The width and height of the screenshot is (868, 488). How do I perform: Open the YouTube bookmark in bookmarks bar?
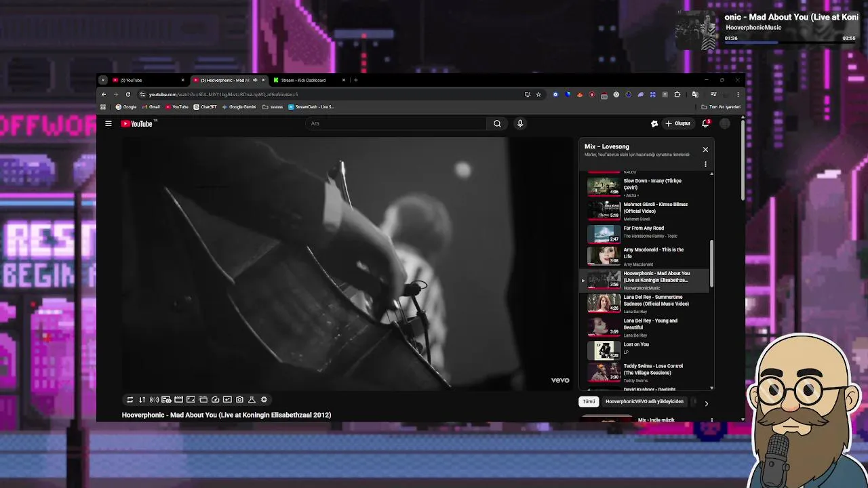click(177, 106)
